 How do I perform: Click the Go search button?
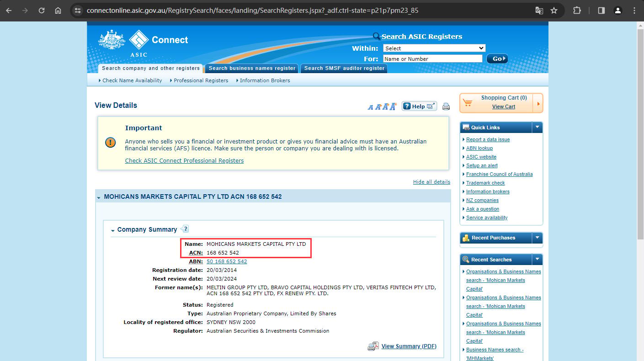coord(497,58)
